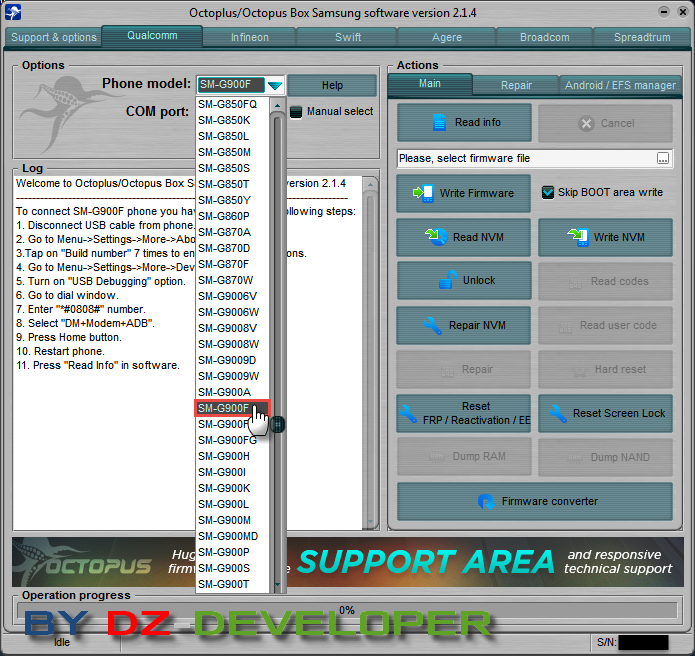Choose SM-G9006V from the model list
This screenshot has width=695, height=656.
point(232,296)
